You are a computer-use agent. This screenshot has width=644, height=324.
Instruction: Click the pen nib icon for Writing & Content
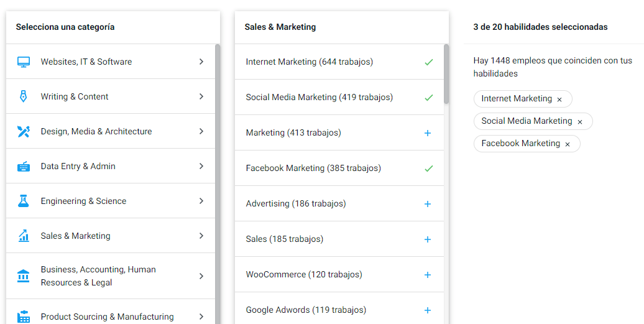[x=24, y=96]
